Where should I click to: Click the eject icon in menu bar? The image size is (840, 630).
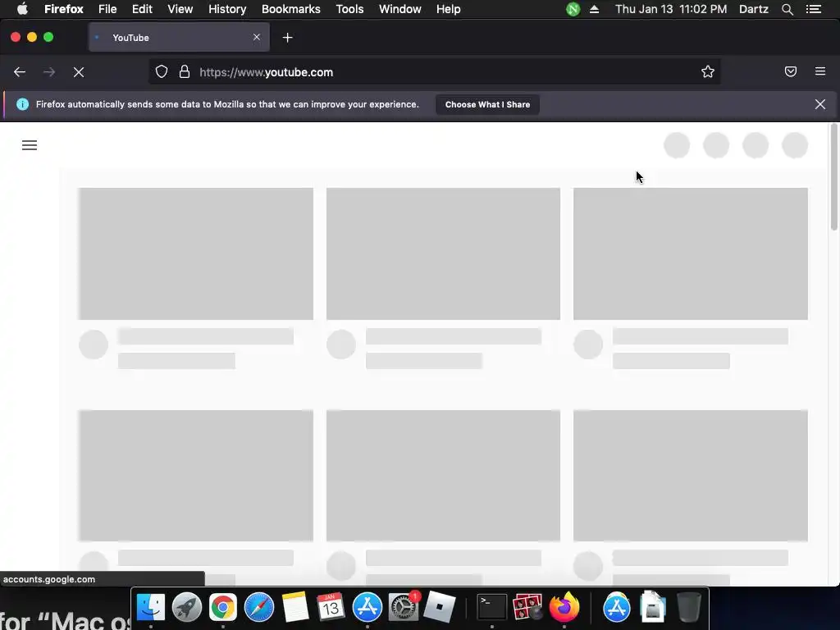[x=594, y=9]
